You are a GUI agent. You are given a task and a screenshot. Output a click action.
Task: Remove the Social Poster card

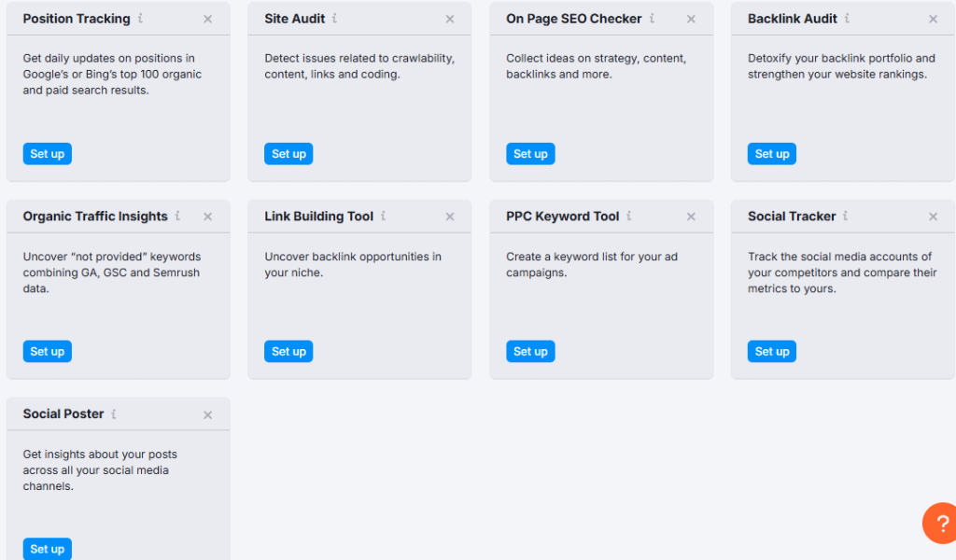point(208,414)
